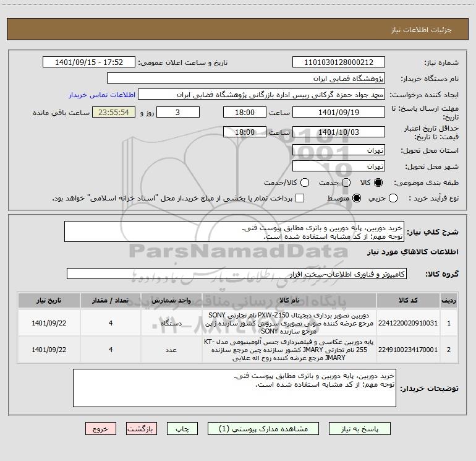Viewport: 476px width, 461px height.
Task: Click unit cell عدد
Action: 171,350
